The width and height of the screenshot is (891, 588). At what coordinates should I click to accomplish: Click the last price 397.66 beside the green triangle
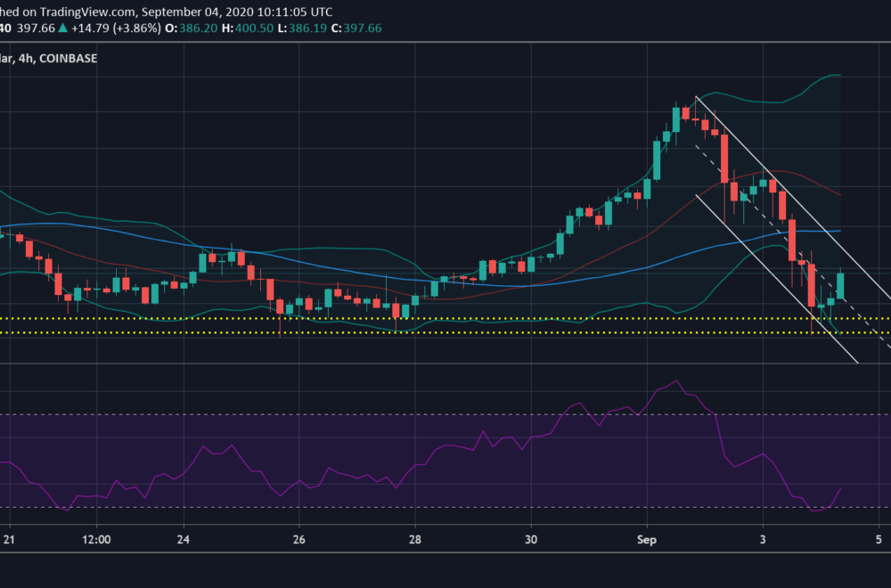click(36, 29)
